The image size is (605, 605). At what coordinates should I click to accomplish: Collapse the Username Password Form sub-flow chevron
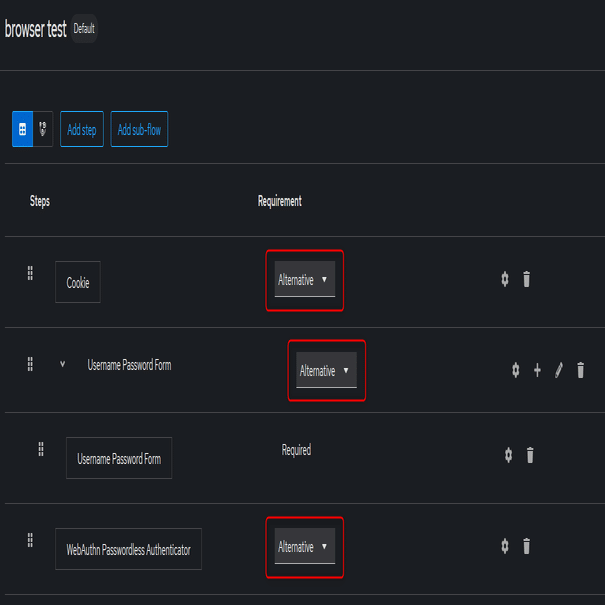[62, 364]
